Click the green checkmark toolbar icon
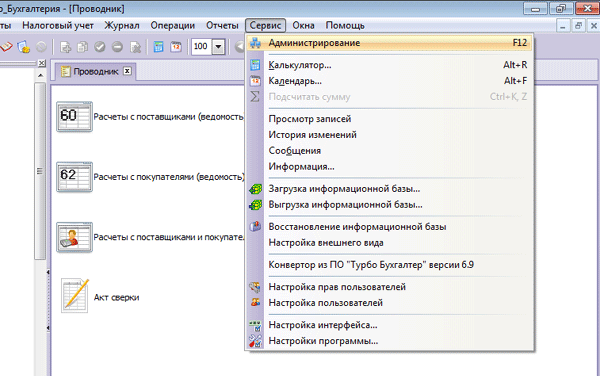Viewport: 600px width, 376px height. [100, 47]
